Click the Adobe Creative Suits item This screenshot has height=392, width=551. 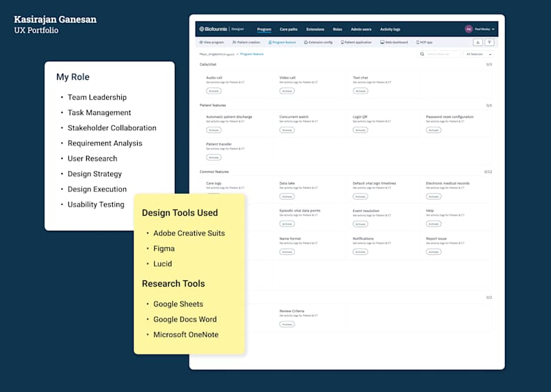tap(189, 233)
